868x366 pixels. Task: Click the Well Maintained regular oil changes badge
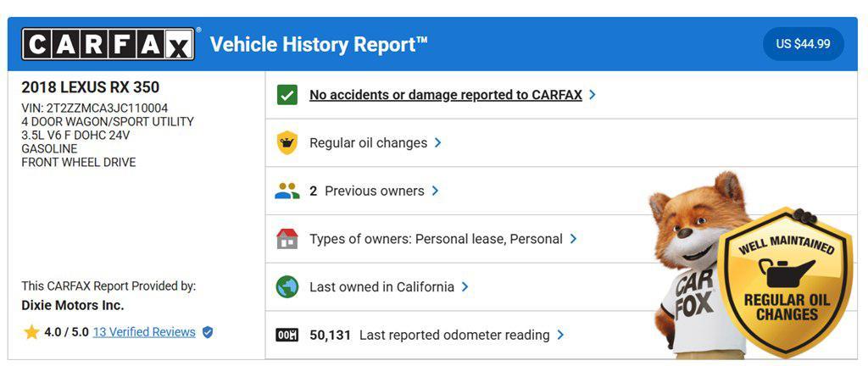point(785,282)
